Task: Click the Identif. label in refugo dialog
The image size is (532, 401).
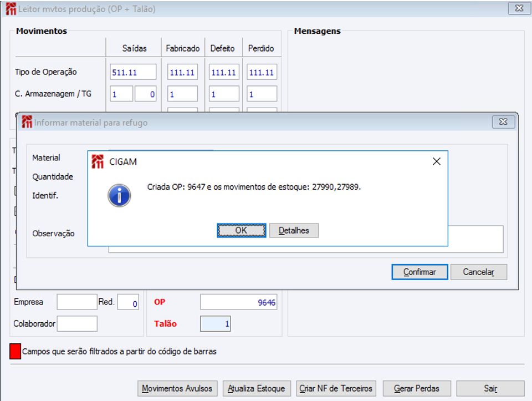Action: (x=45, y=196)
